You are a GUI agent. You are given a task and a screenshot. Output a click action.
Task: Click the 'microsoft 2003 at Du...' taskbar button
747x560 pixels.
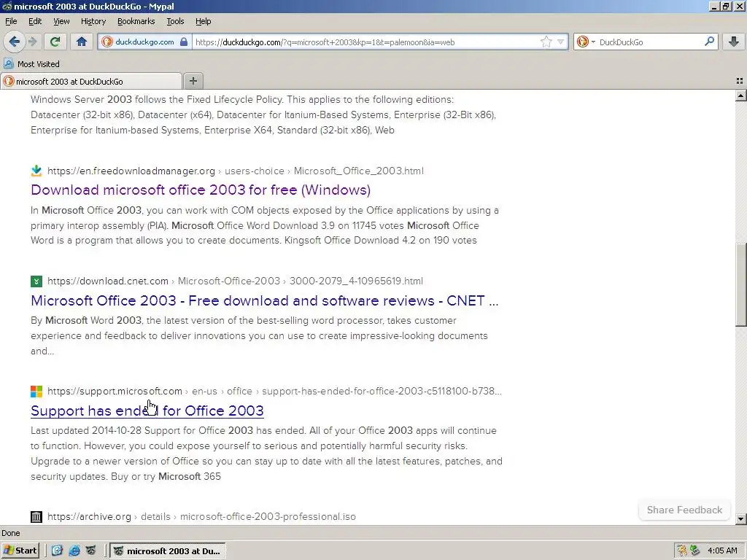[x=168, y=551]
